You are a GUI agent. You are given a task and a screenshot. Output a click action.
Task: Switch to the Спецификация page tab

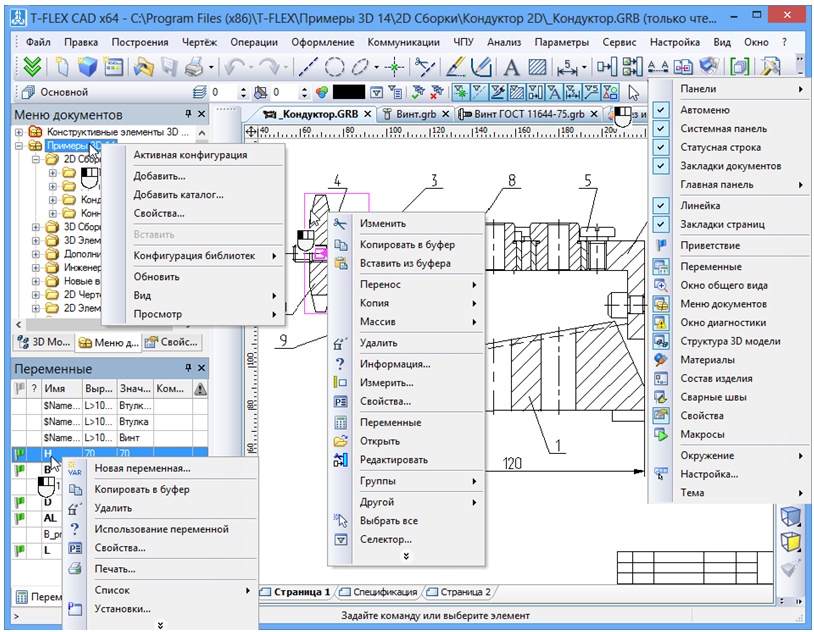coord(385,592)
